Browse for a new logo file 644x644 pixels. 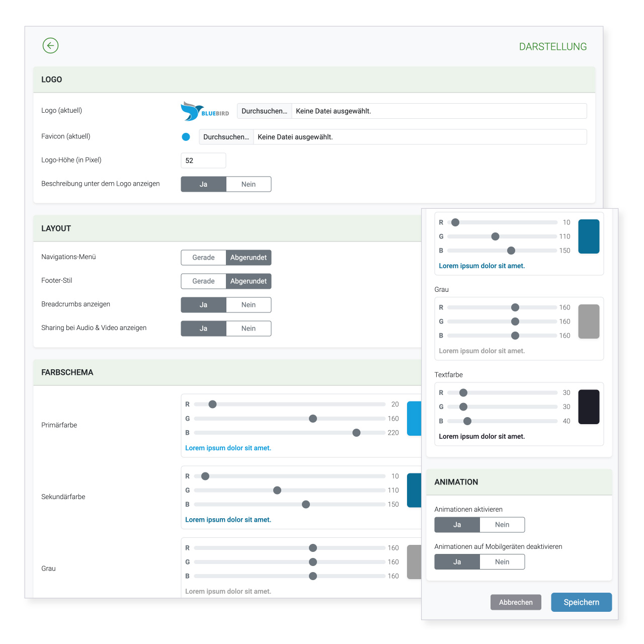pos(264,111)
